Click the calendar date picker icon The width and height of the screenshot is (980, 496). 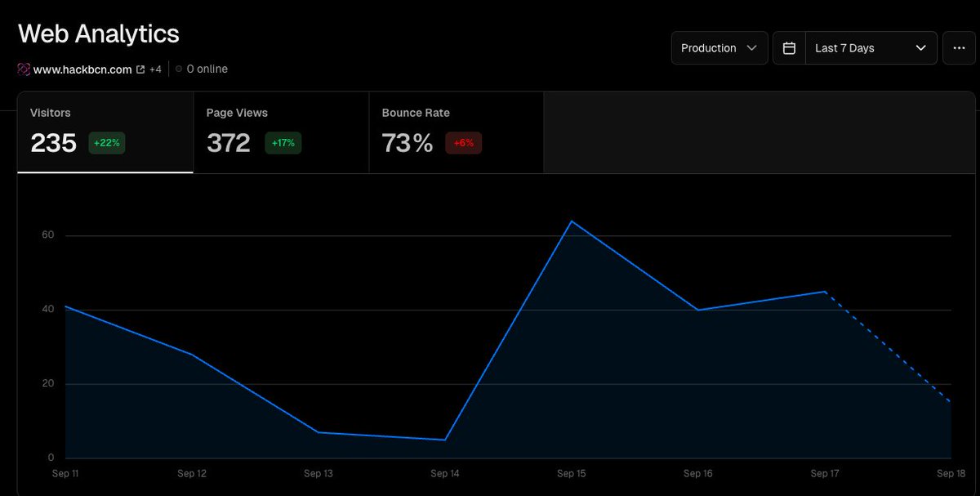pyautogui.click(x=789, y=48)
